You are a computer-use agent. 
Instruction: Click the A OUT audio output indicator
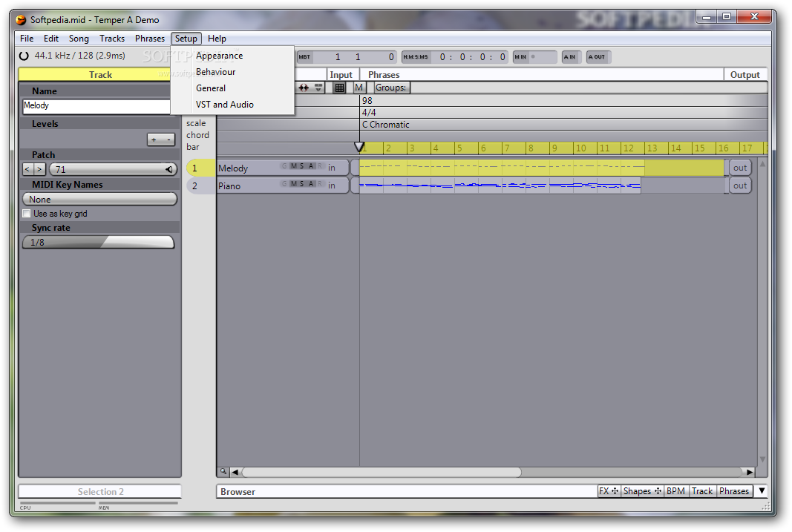click(597, 57)
